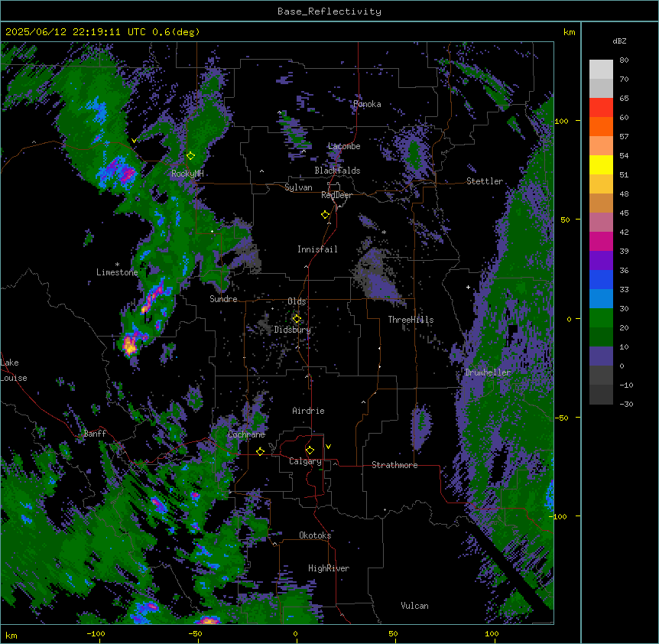Click the Cochrane label
The image size is (659, 644).
tap(246, 434)
